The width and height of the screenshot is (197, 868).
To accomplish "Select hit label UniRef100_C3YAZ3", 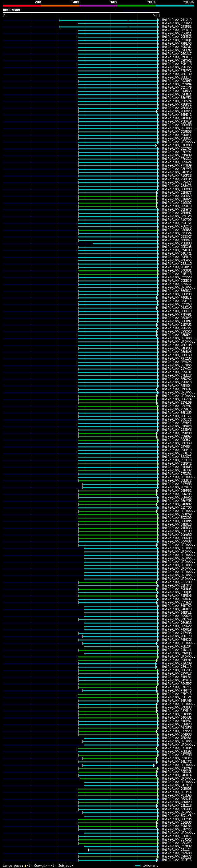I will [x=176, y=602].
